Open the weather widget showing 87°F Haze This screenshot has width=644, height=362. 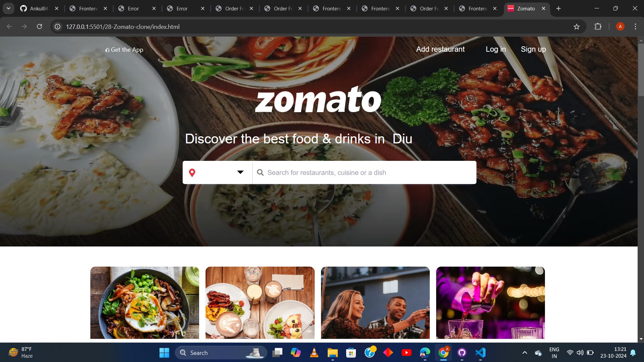pos(21,353)
